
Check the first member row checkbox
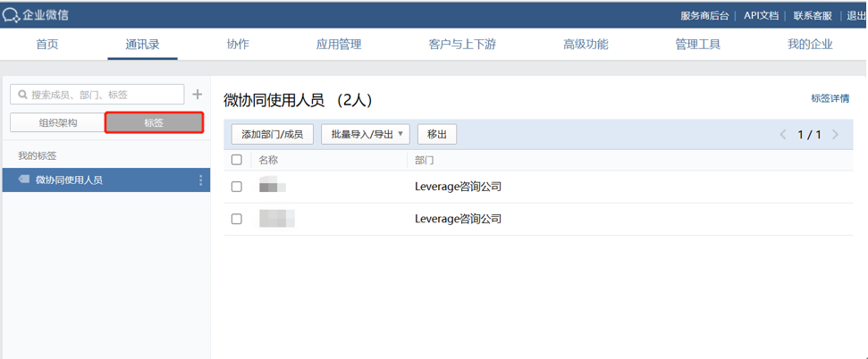[236, 187]
